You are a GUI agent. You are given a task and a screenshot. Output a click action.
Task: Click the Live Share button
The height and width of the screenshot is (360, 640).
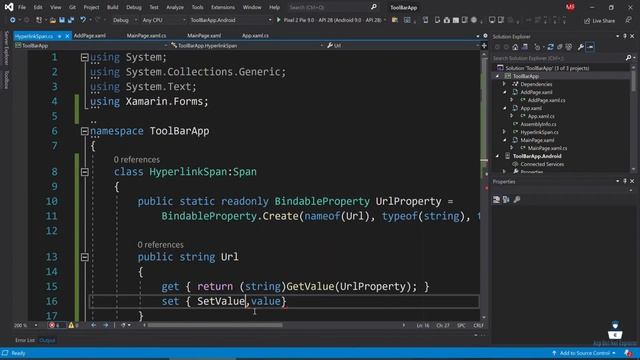tap(600, 20)
